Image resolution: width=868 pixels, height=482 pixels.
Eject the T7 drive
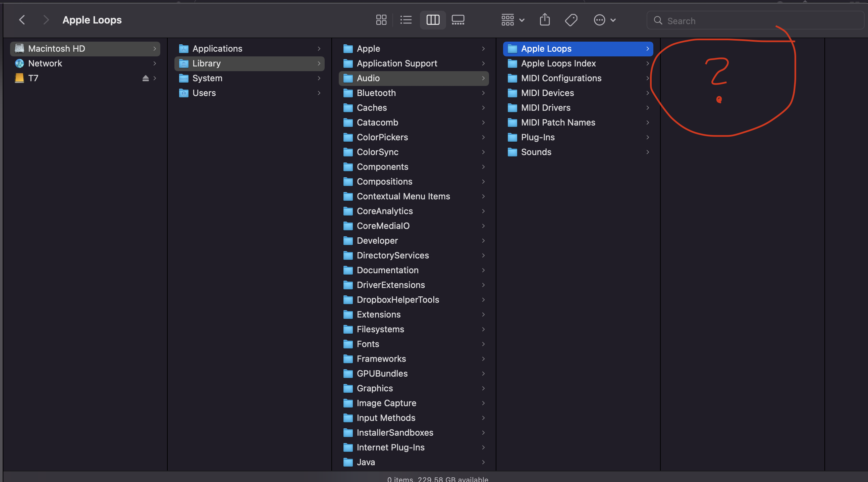[145, 78]
